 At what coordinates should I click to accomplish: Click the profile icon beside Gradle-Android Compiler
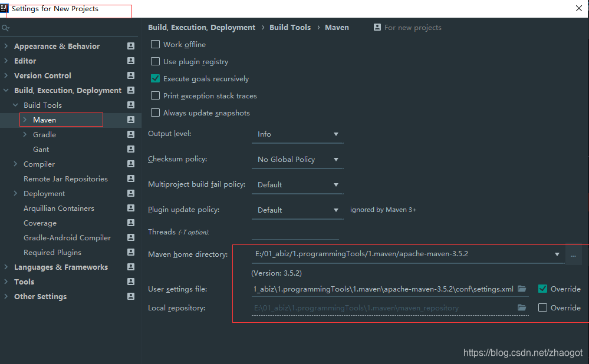(x=131, y=237)
